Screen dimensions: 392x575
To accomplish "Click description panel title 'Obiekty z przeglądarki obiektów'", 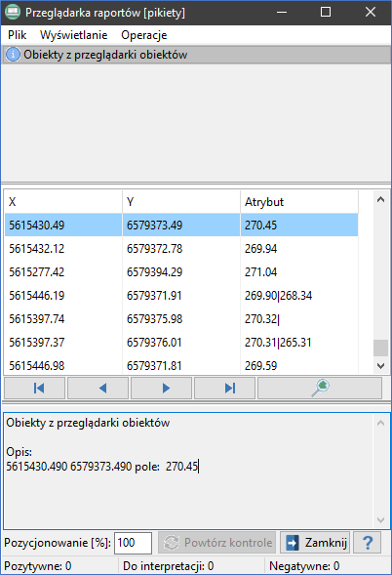I will pos(88,423).
